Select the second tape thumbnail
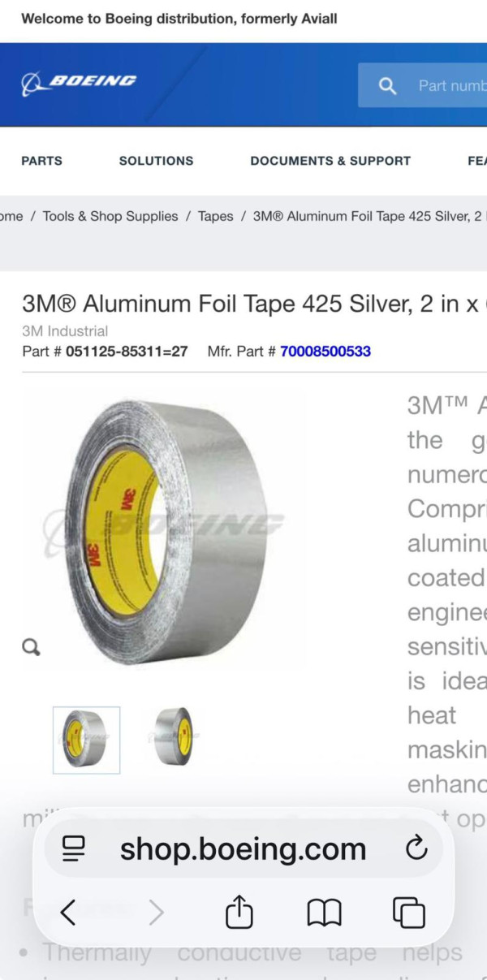The width and height of the screenshot is (487, 980). click(175, 736)
